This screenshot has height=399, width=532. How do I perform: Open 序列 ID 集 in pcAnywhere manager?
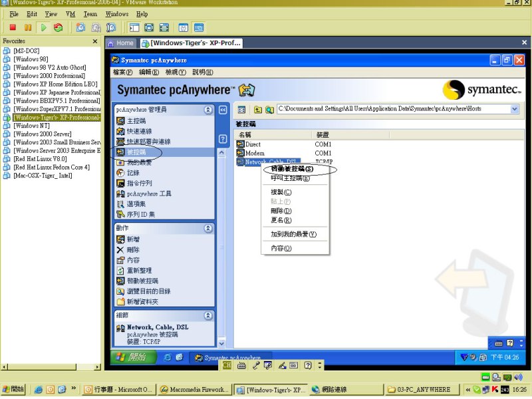[x=136, y=215]
